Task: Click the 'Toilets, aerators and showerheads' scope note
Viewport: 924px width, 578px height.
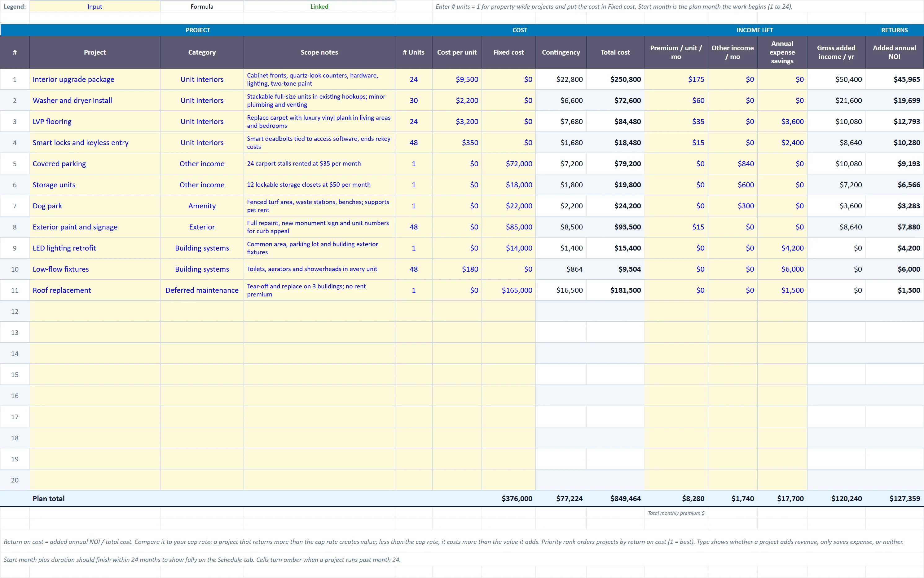Action: point(319,269)
